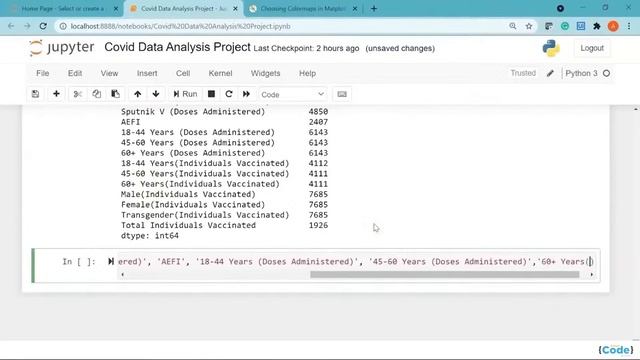Click the zoom magnifier icon in address bar
This screenshot has height=360, width=640.
(x=513, y=26)
